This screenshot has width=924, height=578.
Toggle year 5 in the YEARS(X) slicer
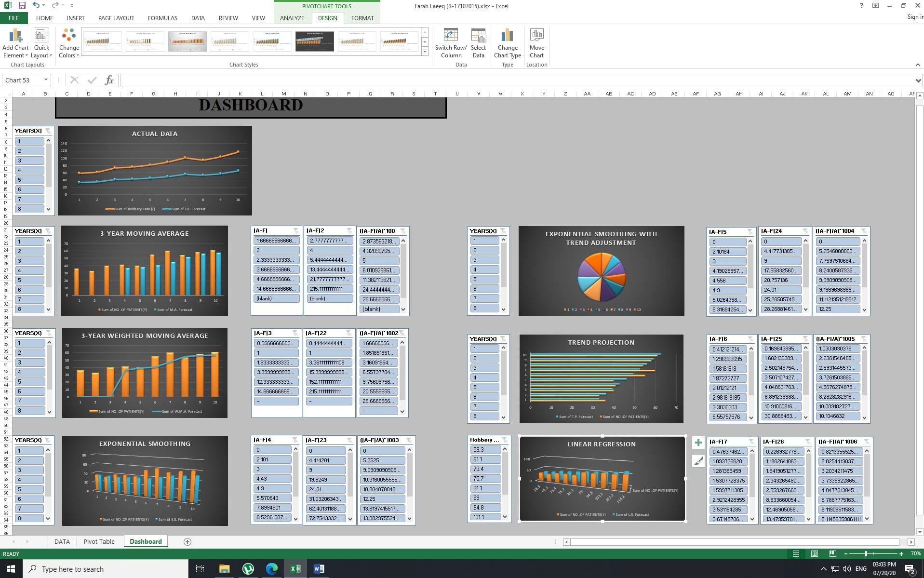pyautogui.click(x=29, y=179)
